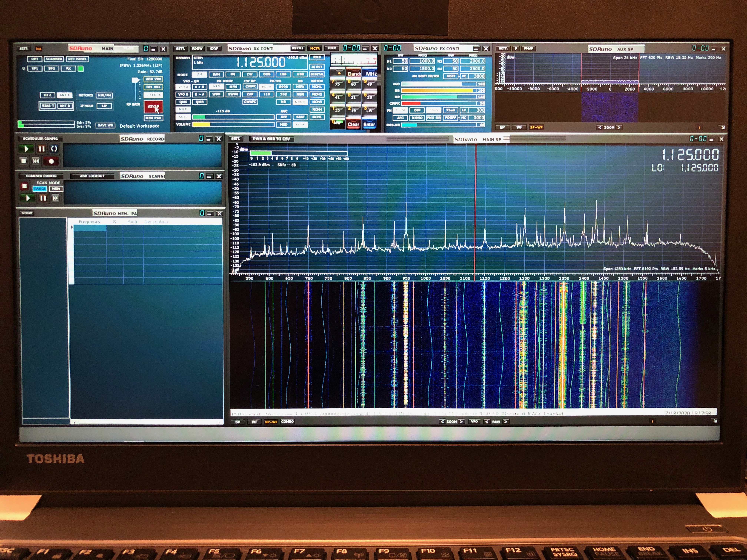The image size is (747, 560).
Task: Click the N1 frequency field showing 1000.0
Action: (422, 61)
